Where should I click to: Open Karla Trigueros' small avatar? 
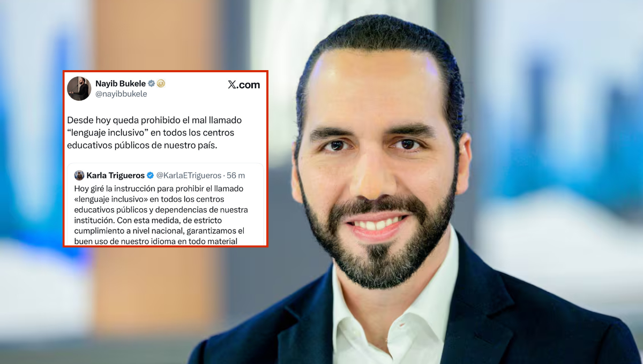click(x=79, y=175)
